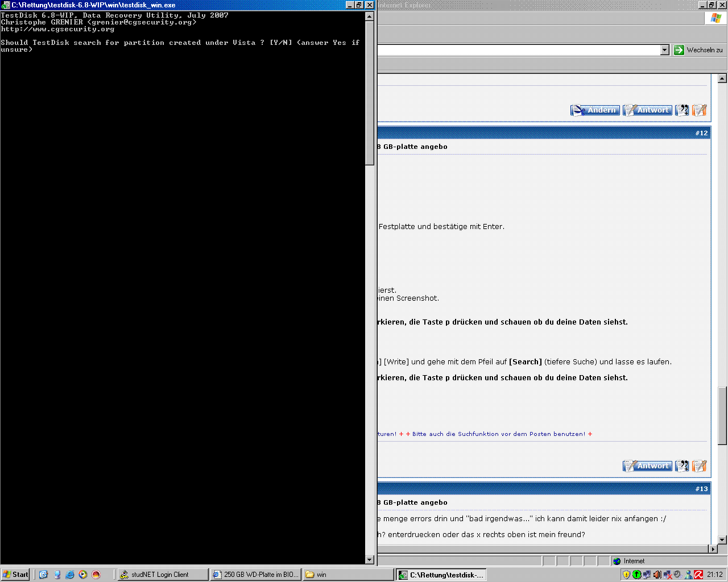The image size is (728, 582).
Task: Open the Start menu
Action: coord(16,575)
